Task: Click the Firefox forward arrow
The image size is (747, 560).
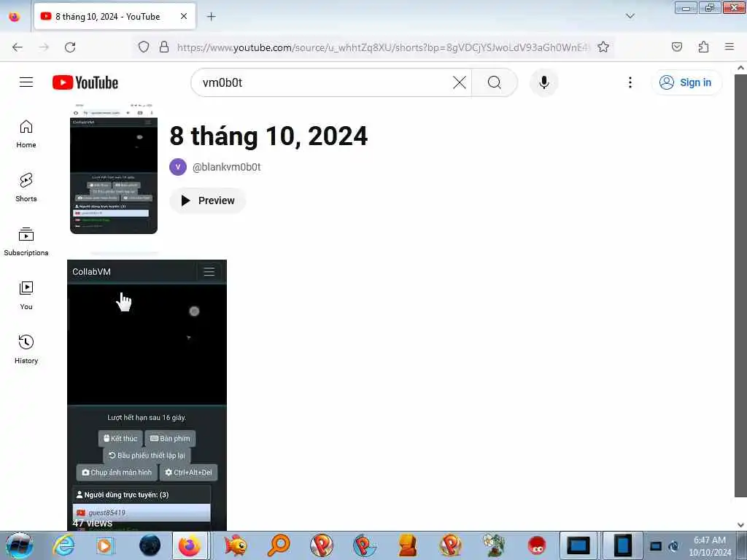Action: tap(44, 47)
